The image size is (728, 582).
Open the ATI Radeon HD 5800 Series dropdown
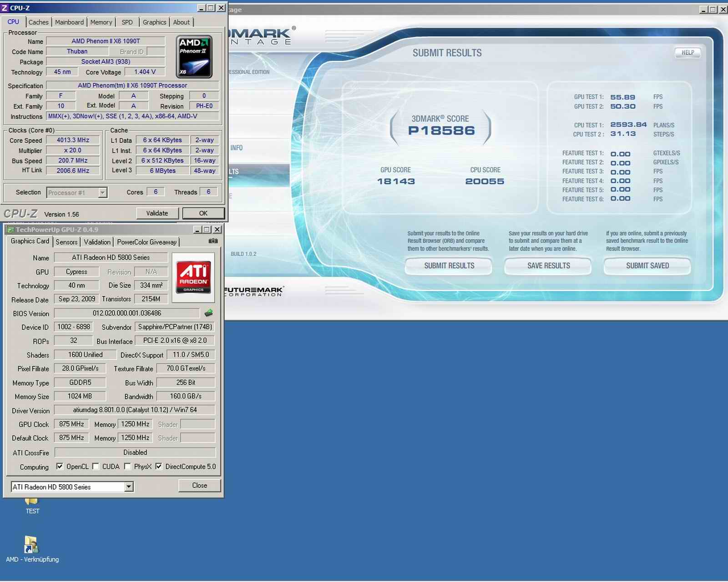(x=72, y=487)
